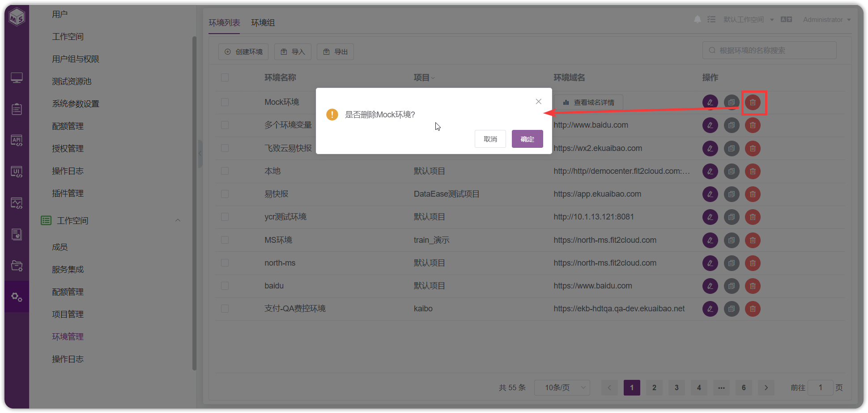
Task: Confirm deletion with 确定 button
Action: pyautogui.click(x=528, y=139)
